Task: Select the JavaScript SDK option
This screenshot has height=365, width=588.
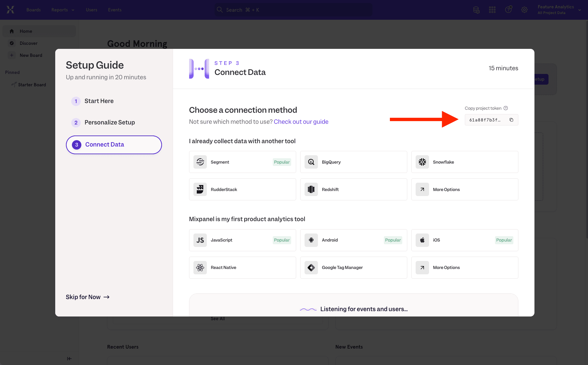Action: (242, 240)
